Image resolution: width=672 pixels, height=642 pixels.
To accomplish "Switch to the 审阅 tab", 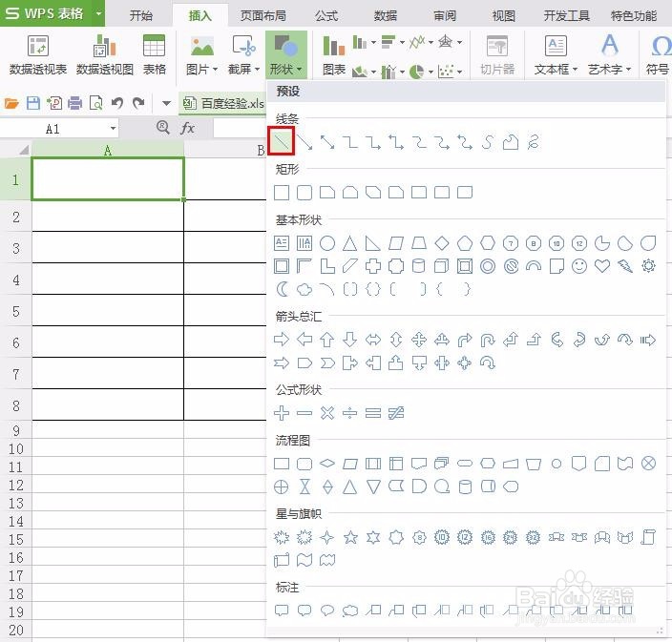I will [x=445, y=16].
